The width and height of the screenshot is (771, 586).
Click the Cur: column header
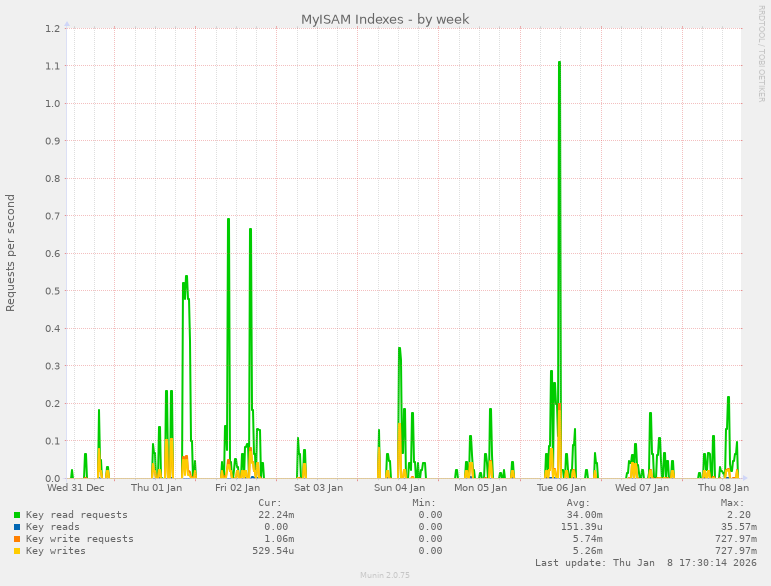click(x=270, y=503)
